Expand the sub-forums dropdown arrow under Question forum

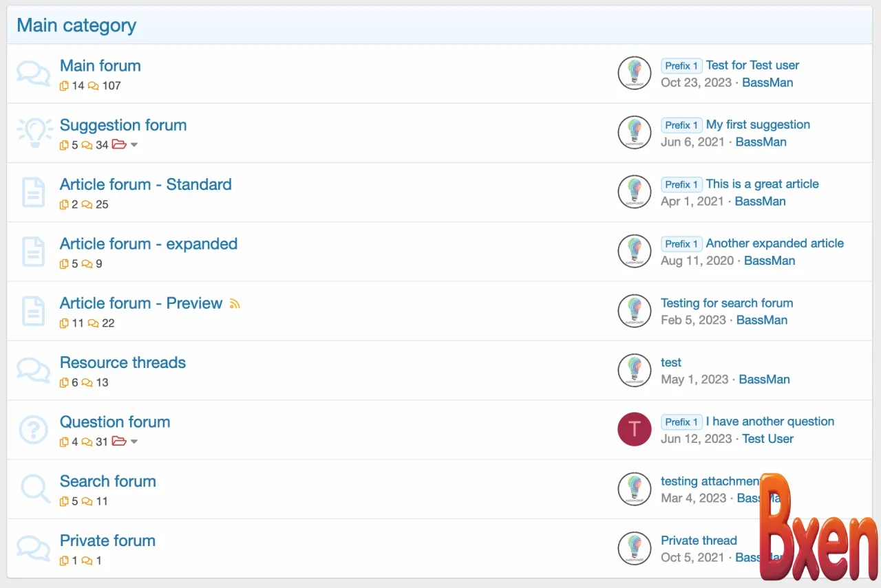[x=134, y=442]
